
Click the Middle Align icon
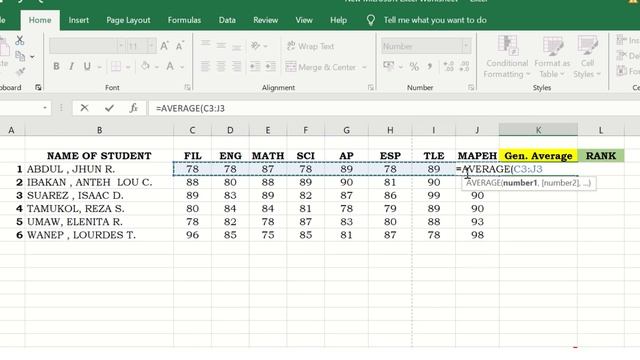(x=221, y=45)
